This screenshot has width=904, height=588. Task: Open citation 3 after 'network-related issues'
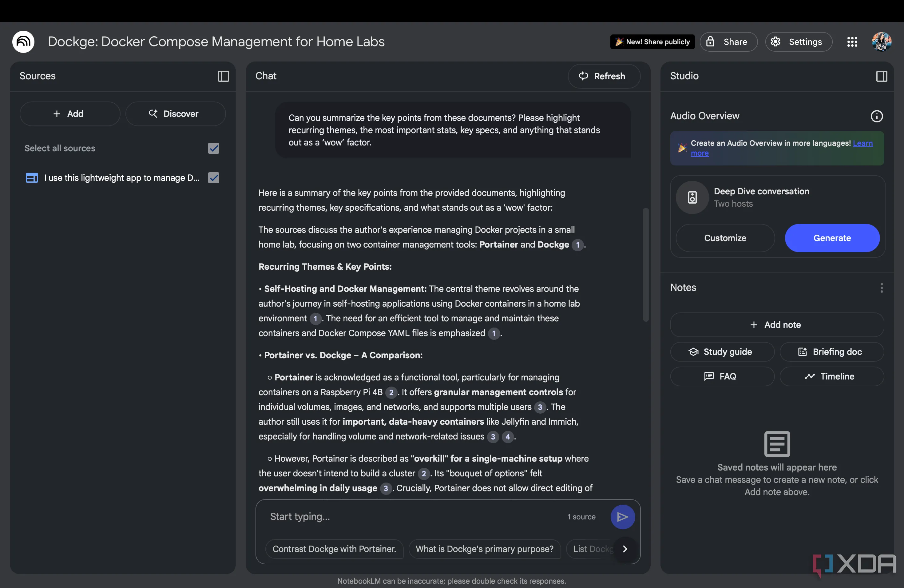point(493,437)
